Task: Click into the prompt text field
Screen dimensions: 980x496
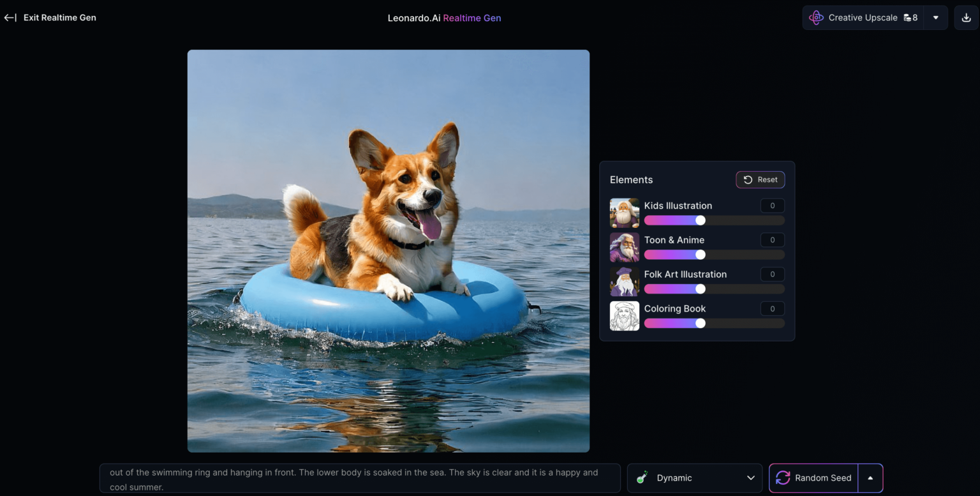Action: (359, 478)
